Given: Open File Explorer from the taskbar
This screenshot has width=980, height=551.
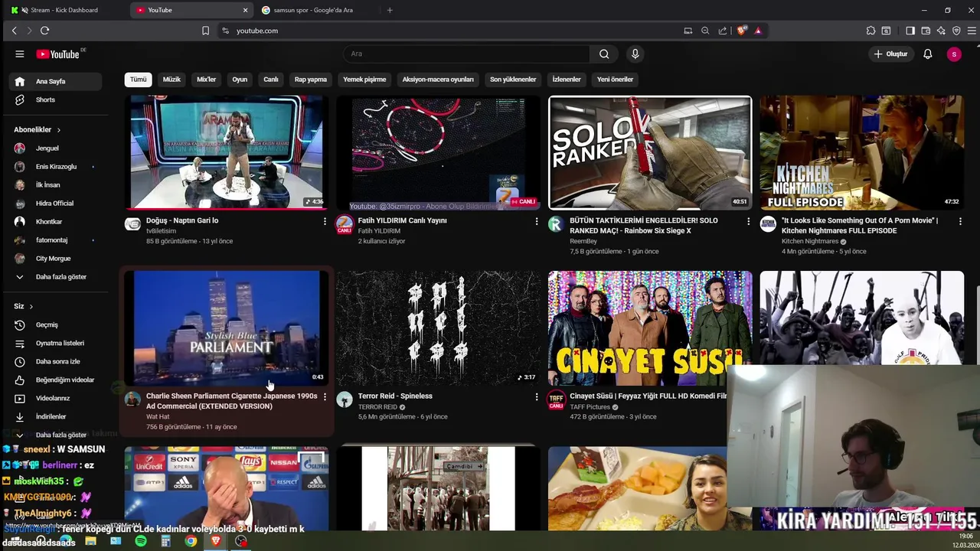Looking at the screenshot, I should pos(90,541).
